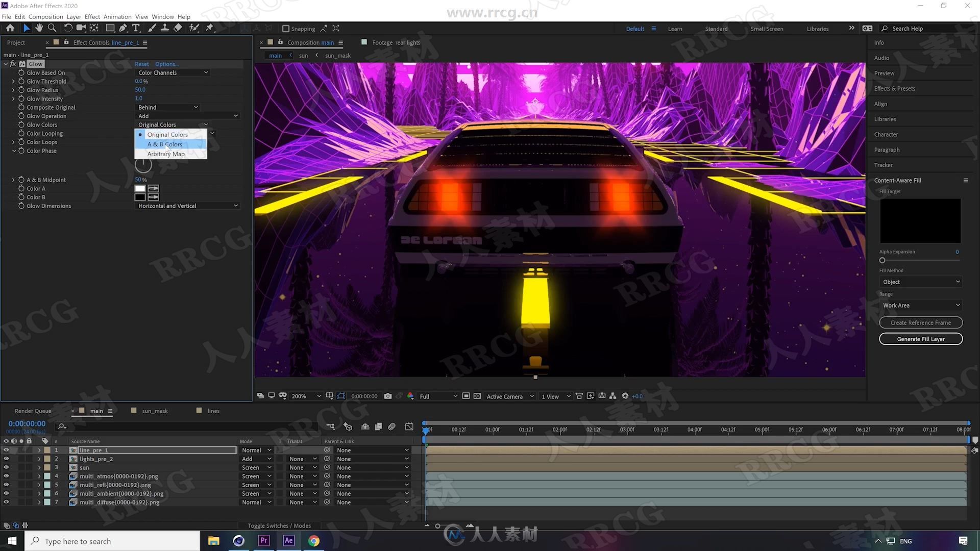The image size is (980, 551).
Task: Open Glow Operation dropdown
Action: 187,116
